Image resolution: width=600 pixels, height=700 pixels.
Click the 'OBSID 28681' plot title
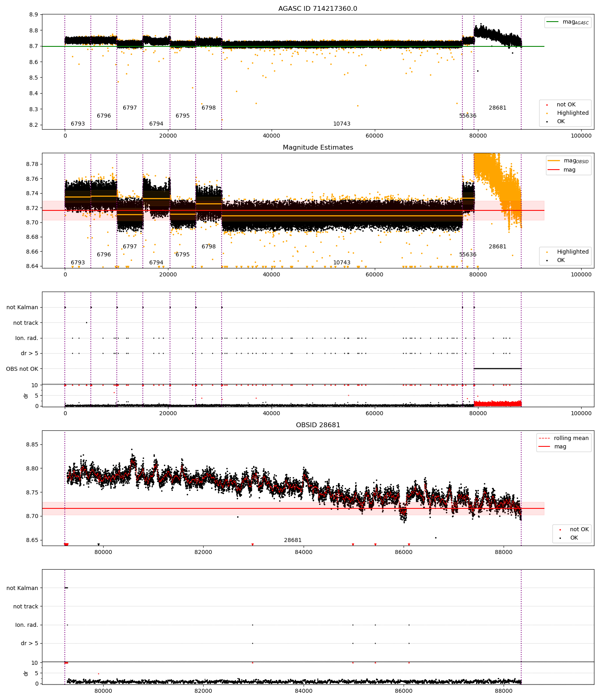coord(318,425)
